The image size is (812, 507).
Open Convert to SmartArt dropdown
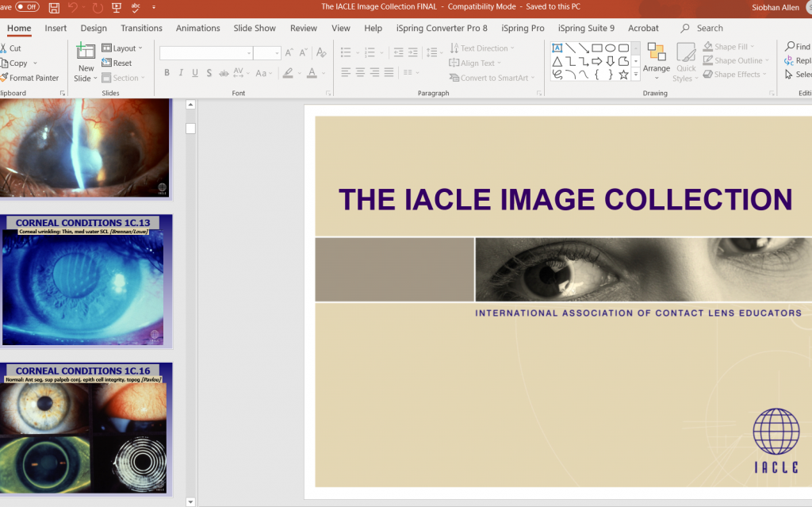492,78
